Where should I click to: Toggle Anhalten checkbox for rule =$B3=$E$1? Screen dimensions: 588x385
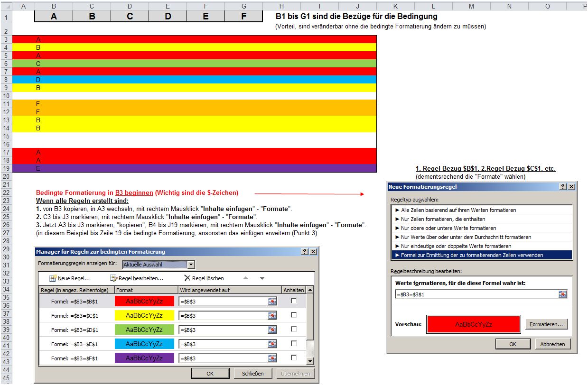[294, 343]
